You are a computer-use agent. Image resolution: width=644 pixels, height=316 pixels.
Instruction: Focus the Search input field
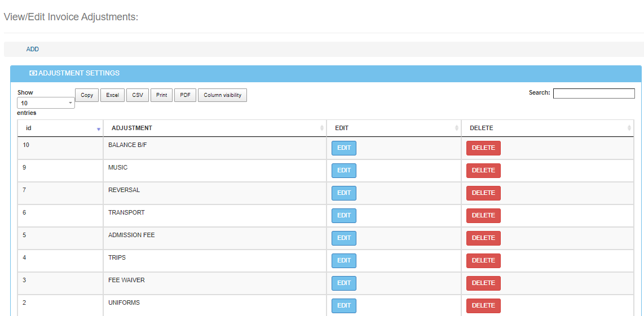[x=593, y=94]
